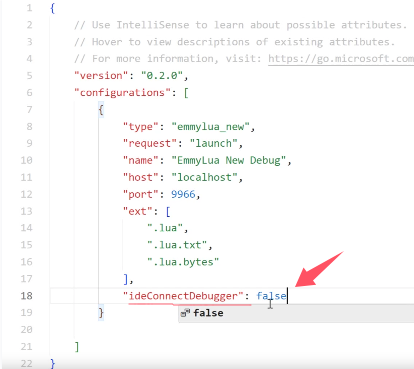Click the "version" key

(x=101, y=76)
